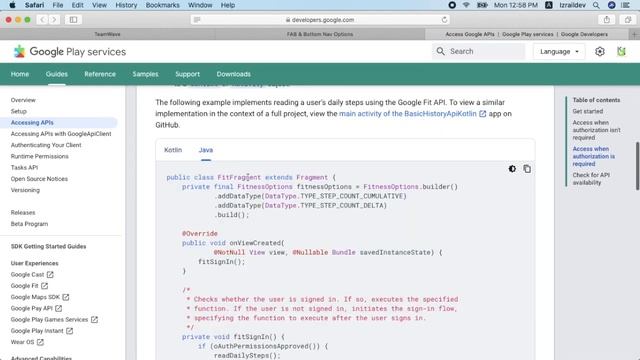
Task: Open Runtime Permissions sidebar link
Action: [40, 156]
